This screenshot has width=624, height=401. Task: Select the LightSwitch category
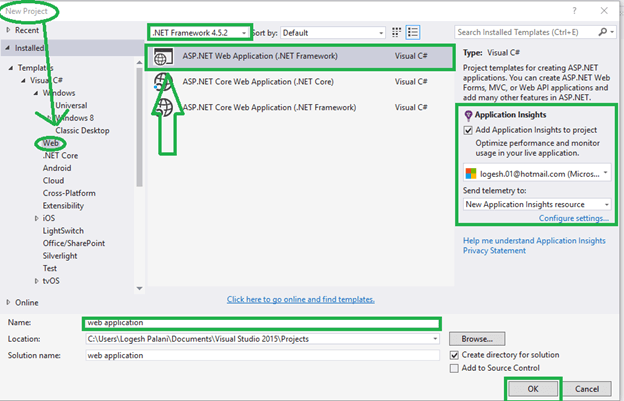click(63, 231)
